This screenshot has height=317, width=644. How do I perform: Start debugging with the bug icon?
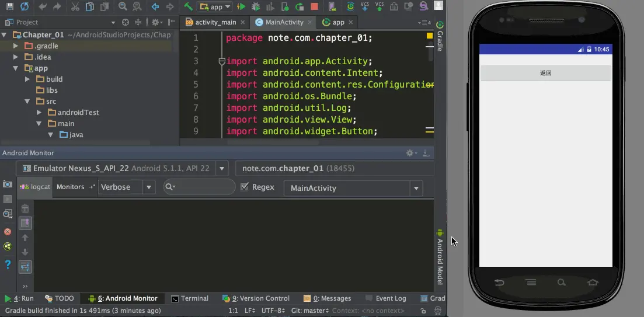(256, 6)
